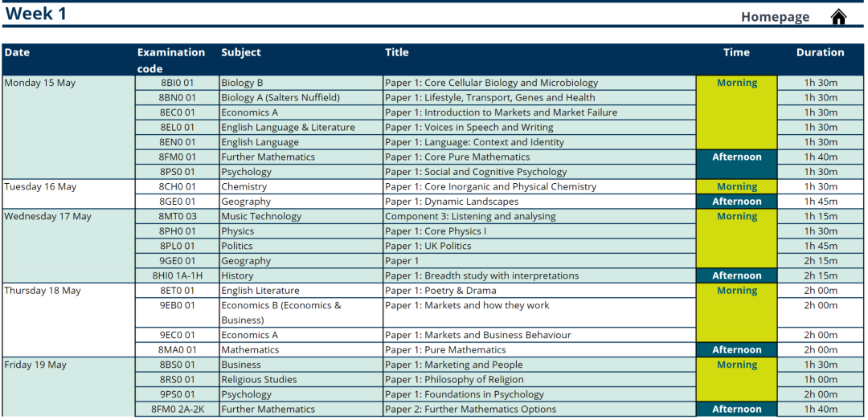Click Friday's Afternoon cell for 8FM0 2A-2K
Viewport: 868px width, 420px height.
click(x=737, y=410)
